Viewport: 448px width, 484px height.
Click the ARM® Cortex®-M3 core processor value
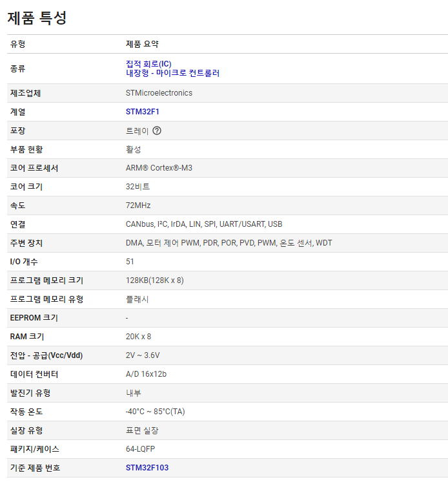159,168
